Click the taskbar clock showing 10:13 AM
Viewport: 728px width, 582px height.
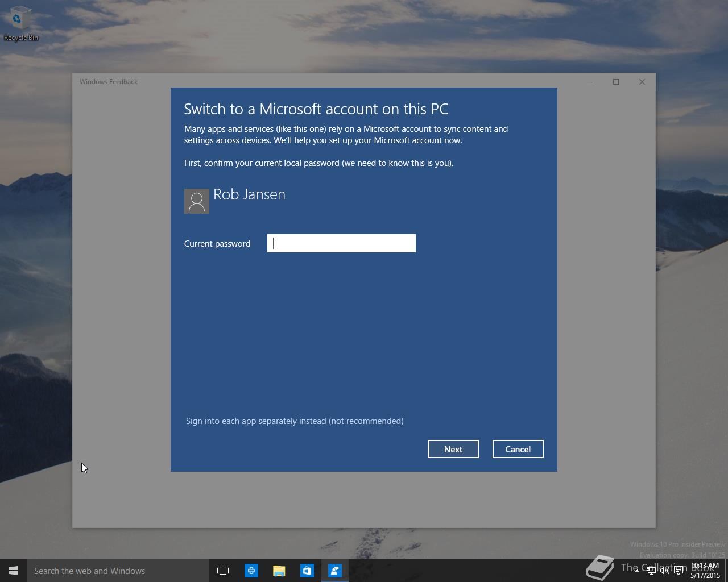(x=705, y=571)
